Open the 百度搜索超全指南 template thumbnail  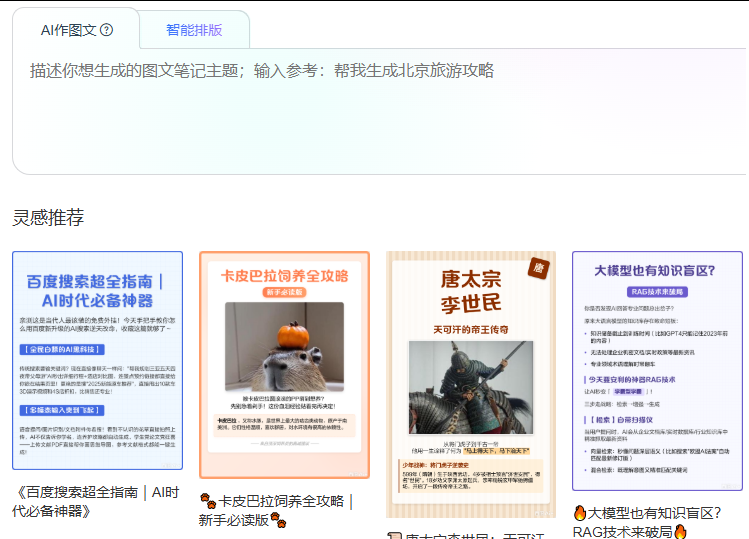[97, 361]
